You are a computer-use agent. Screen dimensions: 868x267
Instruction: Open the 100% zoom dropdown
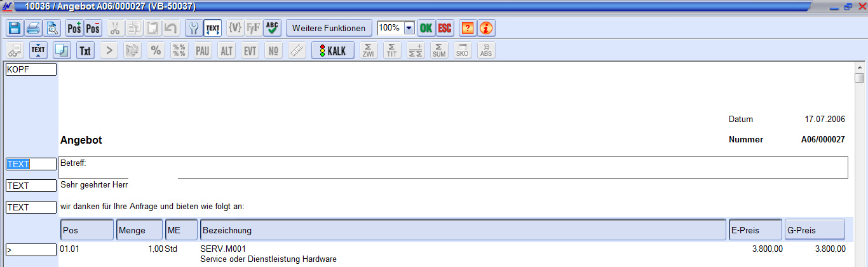pos(409,28)
